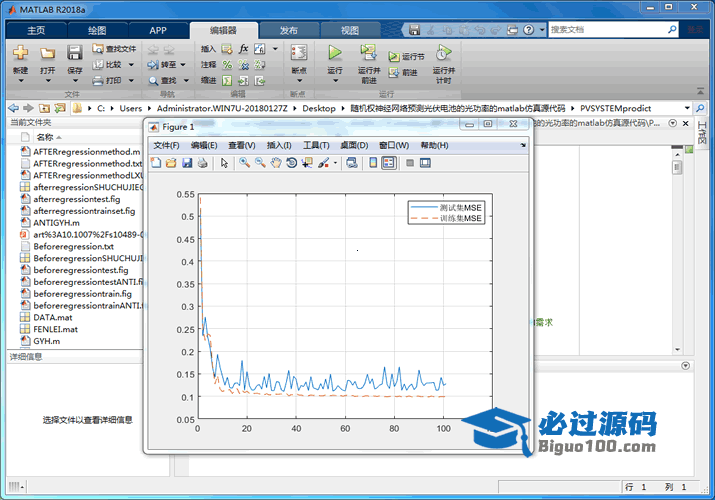Select the Data Cursor tool
The image size is (715, 500).
307,163
